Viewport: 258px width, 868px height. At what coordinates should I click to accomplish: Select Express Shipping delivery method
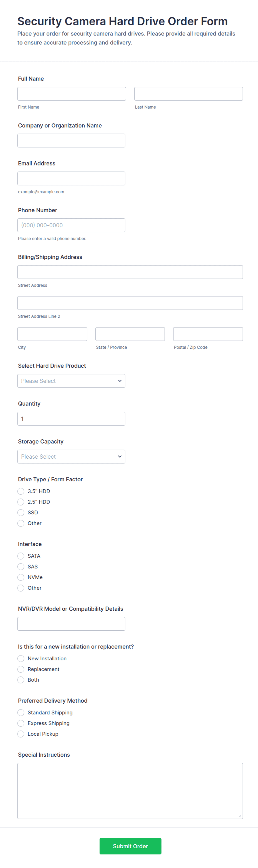21,723
